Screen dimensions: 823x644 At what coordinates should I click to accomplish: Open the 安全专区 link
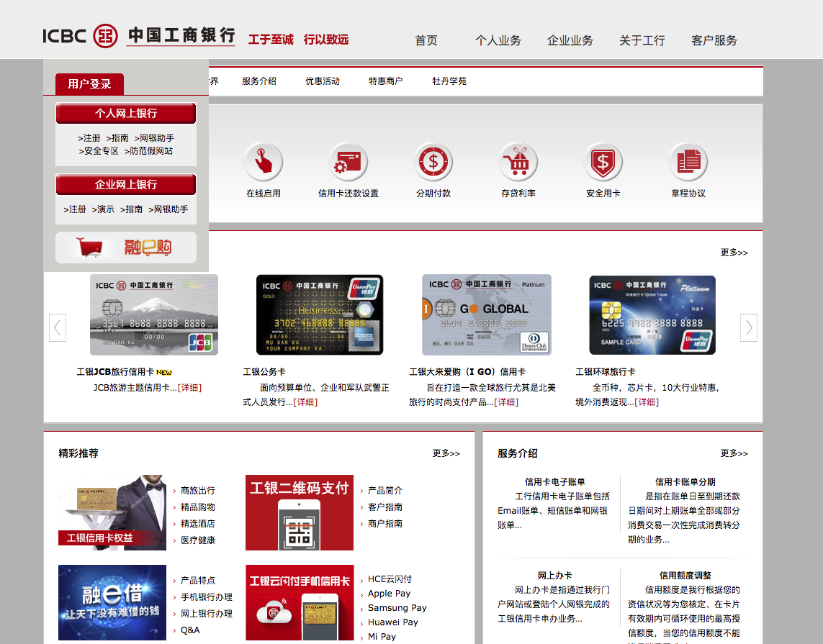99,151
